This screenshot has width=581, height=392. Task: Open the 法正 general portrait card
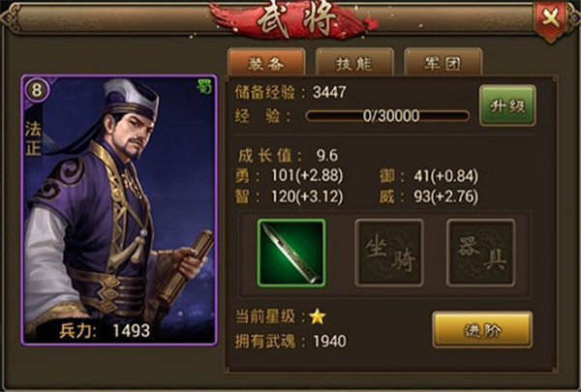coord(119,210)
